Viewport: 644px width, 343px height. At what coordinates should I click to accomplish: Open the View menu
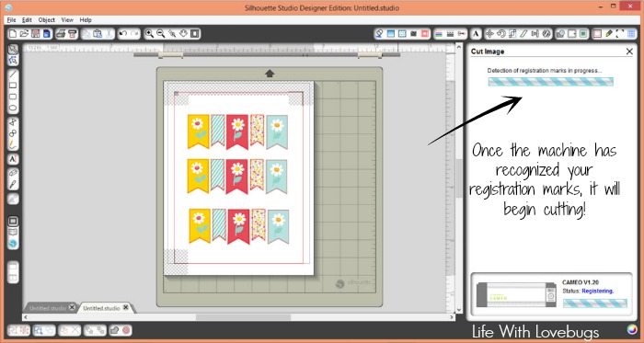67,19
